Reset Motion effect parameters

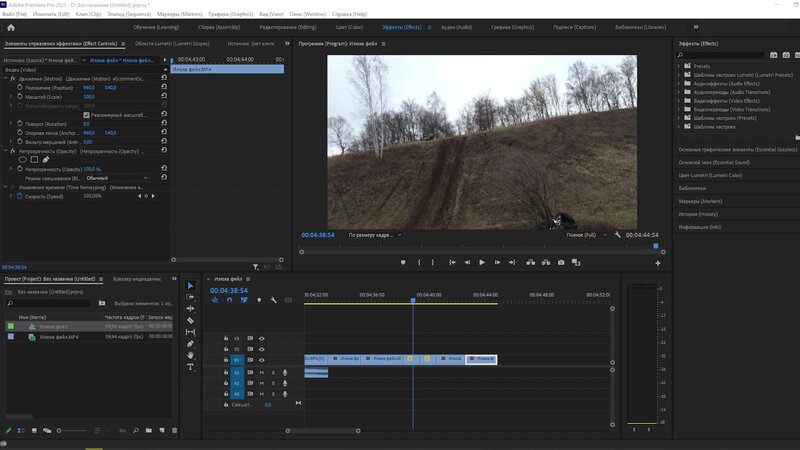164,78
